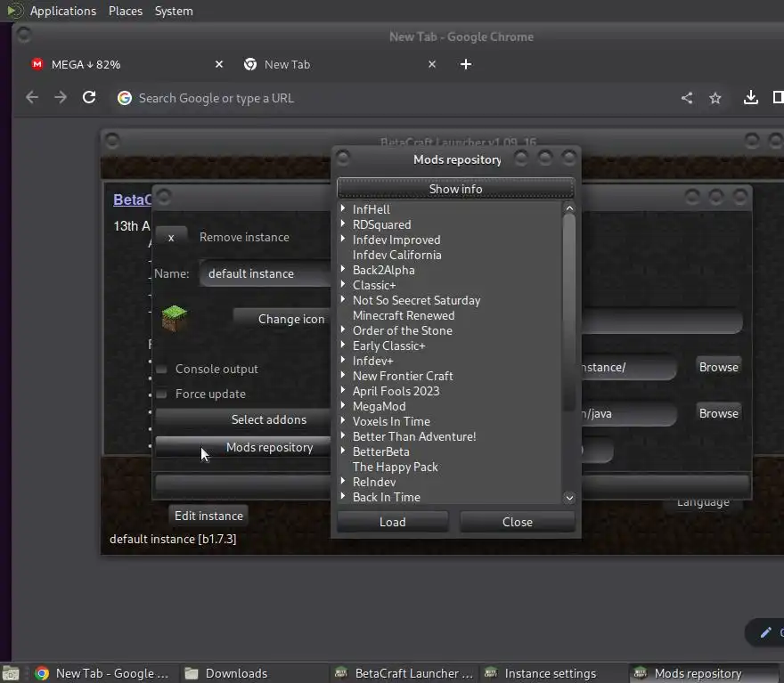Select Back In Time in the list
The height and width of the screenshot is (683, 784).
(x=386, y=497)
